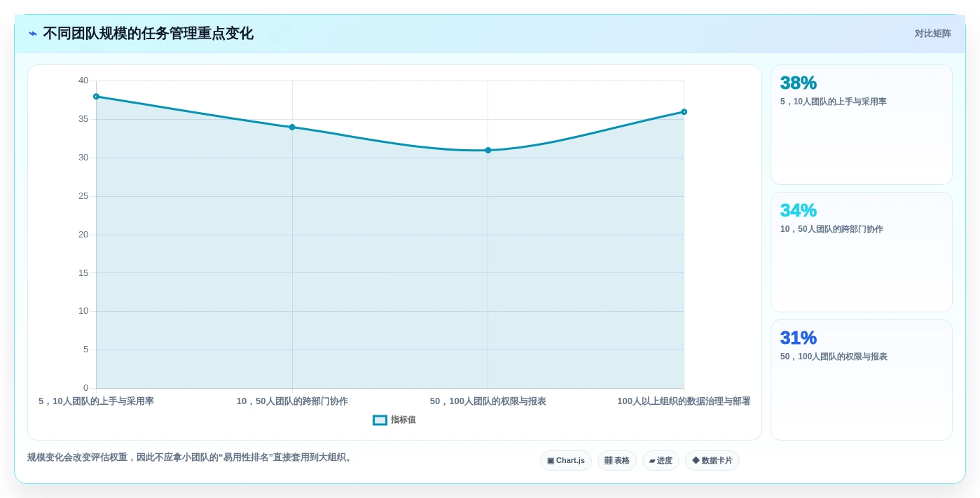Click the 对比矩阵 label in header
The width and height of the screenshot is (980, 498).
(932, 34)
